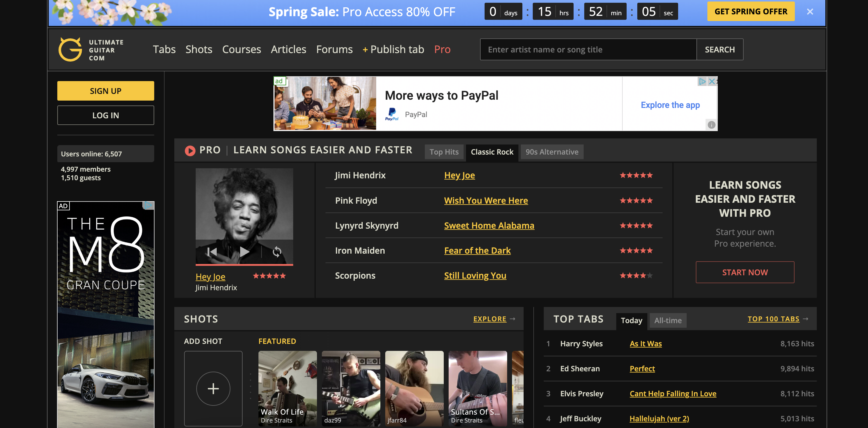
Task: Click the previous track icon in player
Action: 212,252
